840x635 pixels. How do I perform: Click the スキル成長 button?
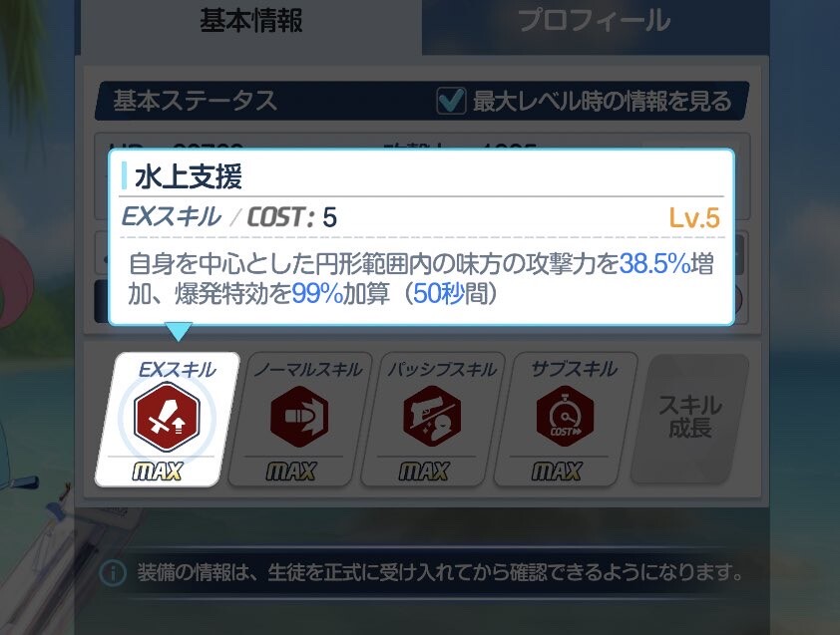coord(690,418)
